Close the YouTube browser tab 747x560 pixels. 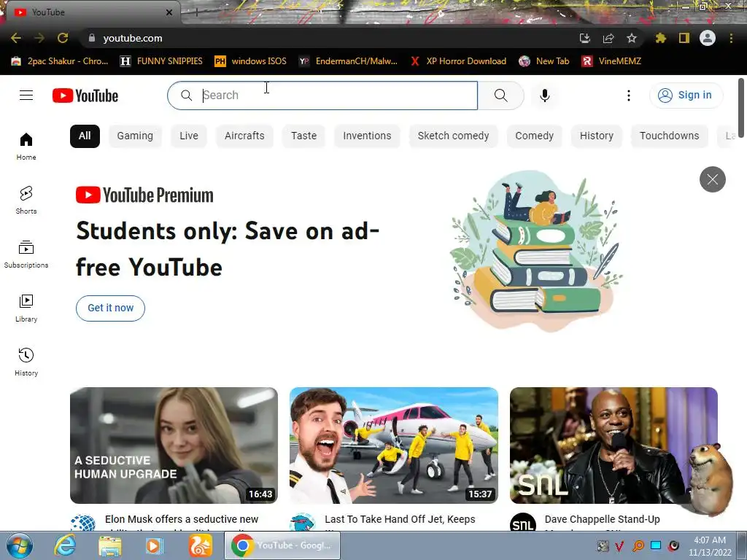click(169, 12)
